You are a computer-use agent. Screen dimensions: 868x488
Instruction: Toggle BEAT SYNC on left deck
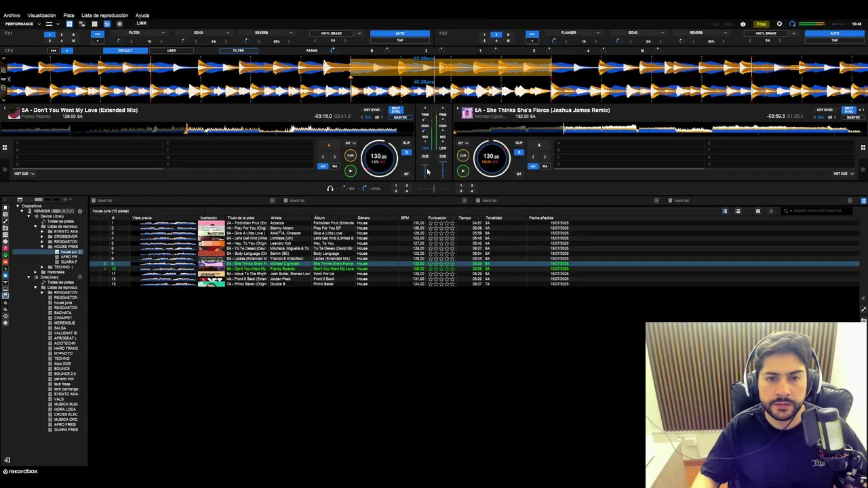point(396,110)
